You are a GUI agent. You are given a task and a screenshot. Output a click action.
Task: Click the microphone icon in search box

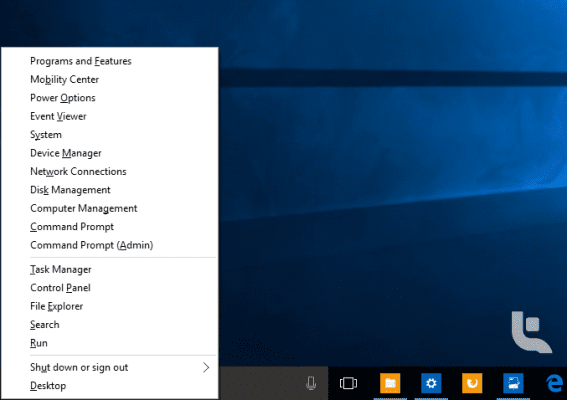pyautogui.click(x=311, y=383)
